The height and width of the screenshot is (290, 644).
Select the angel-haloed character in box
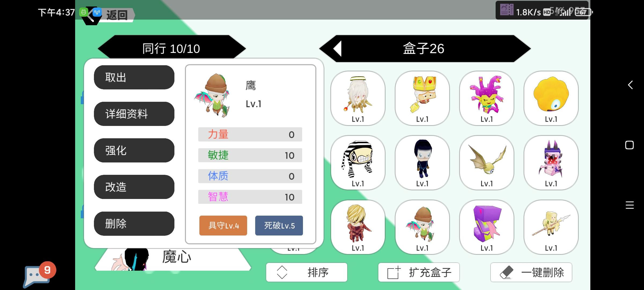pyautogui.click(x=358, y=98)
